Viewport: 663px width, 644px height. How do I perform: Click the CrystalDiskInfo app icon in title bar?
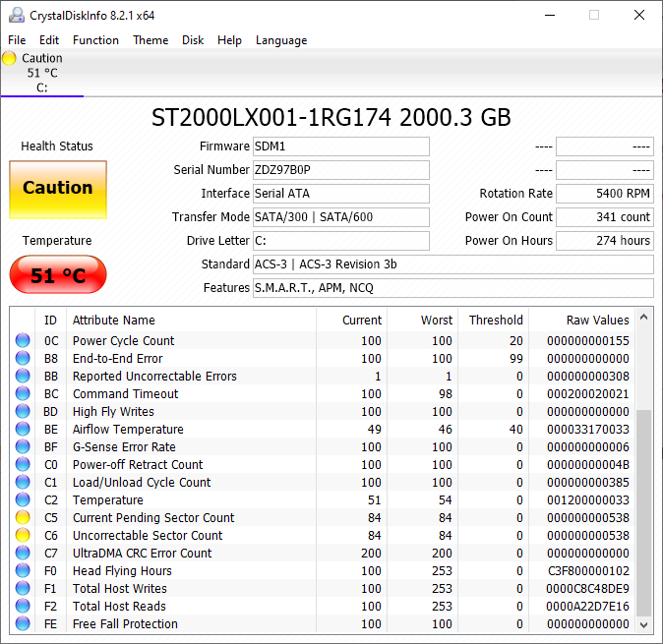[17, 15]
